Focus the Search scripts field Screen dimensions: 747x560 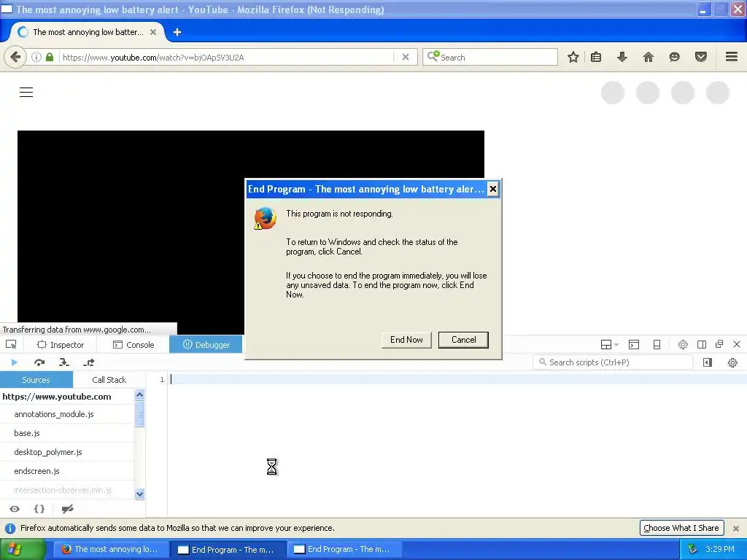613,362
